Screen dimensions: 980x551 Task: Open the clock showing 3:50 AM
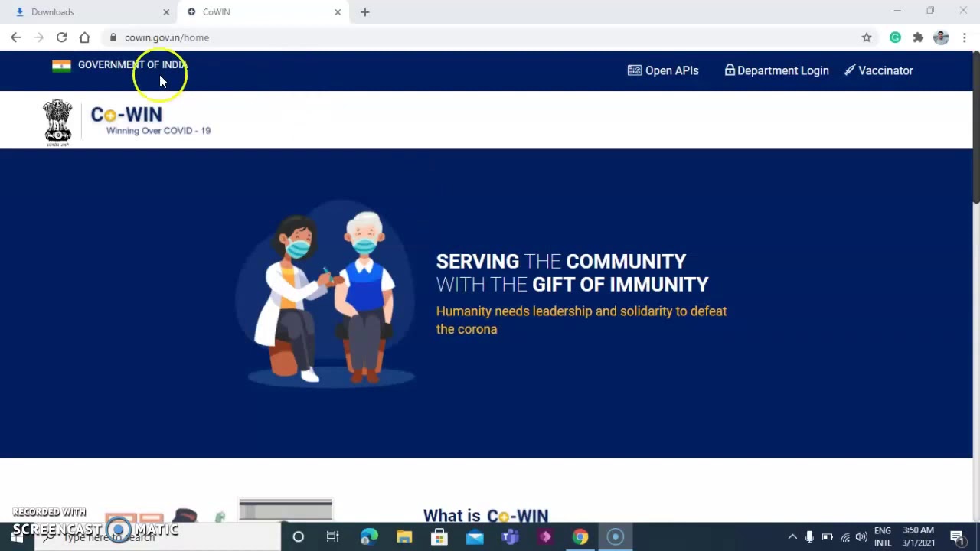point(919,537)
